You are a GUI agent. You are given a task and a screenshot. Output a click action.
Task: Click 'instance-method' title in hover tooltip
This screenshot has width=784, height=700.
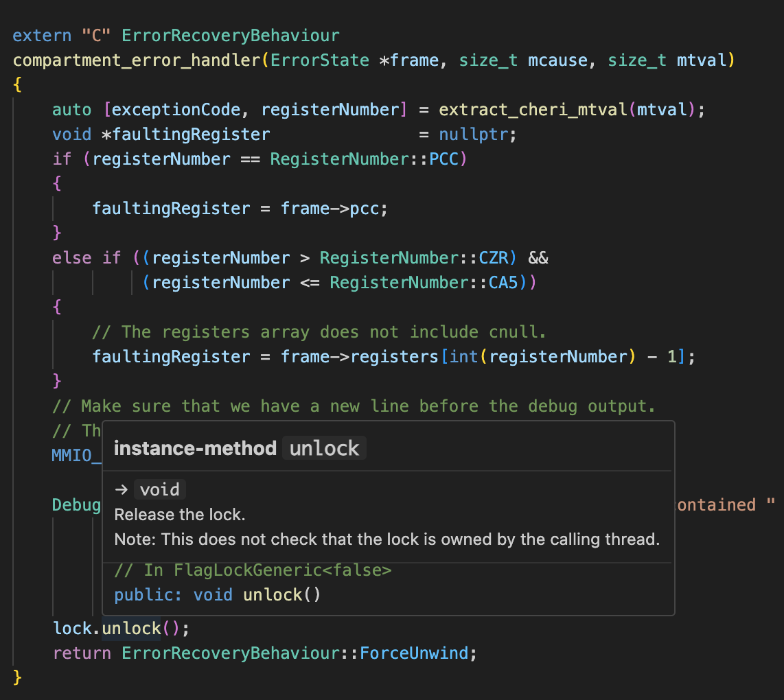point(195,449)
